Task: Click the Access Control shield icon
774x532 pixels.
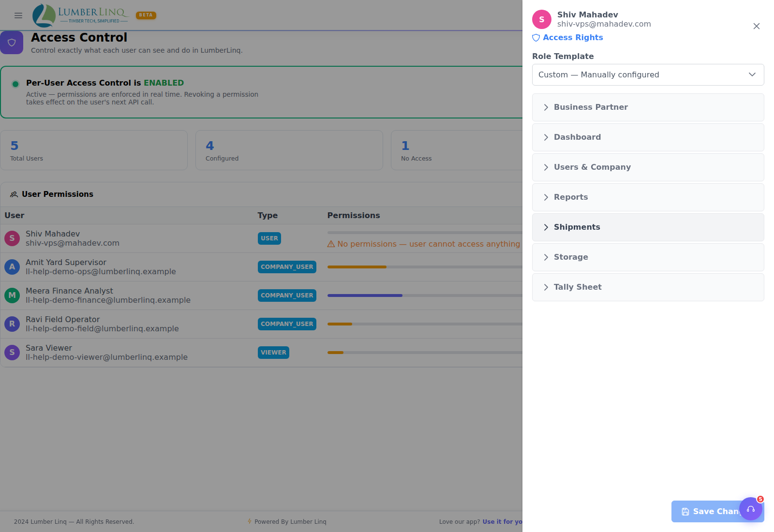Action: 12,43
